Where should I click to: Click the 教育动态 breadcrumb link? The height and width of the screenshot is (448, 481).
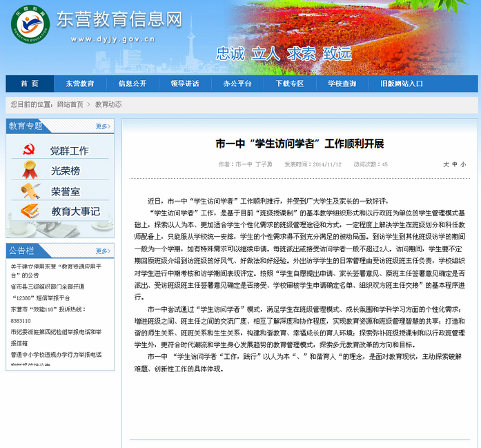point(108,105)
